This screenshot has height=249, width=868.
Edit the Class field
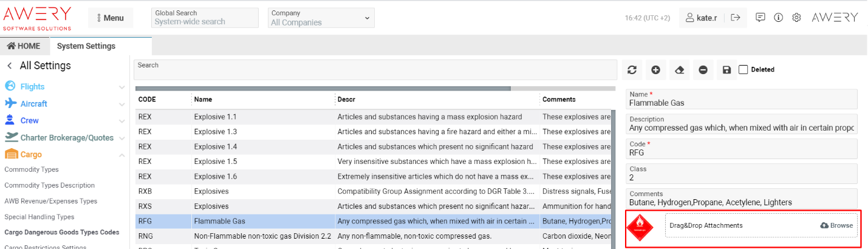coord(741,174)
